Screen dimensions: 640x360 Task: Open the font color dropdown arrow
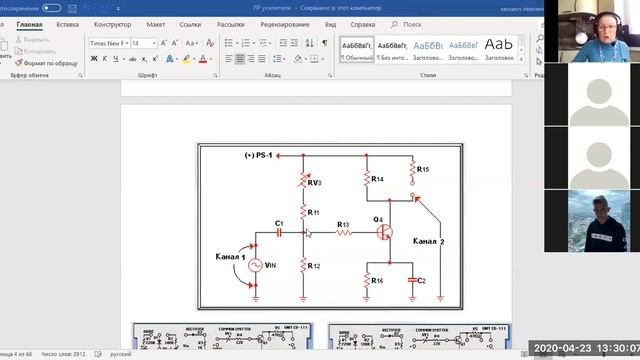(x=211, y=60)
